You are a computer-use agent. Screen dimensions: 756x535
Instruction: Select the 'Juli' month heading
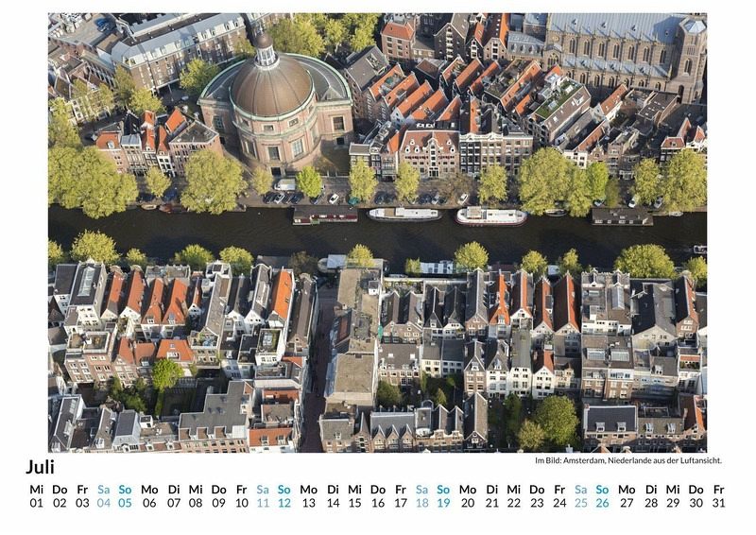coord(40,467)
